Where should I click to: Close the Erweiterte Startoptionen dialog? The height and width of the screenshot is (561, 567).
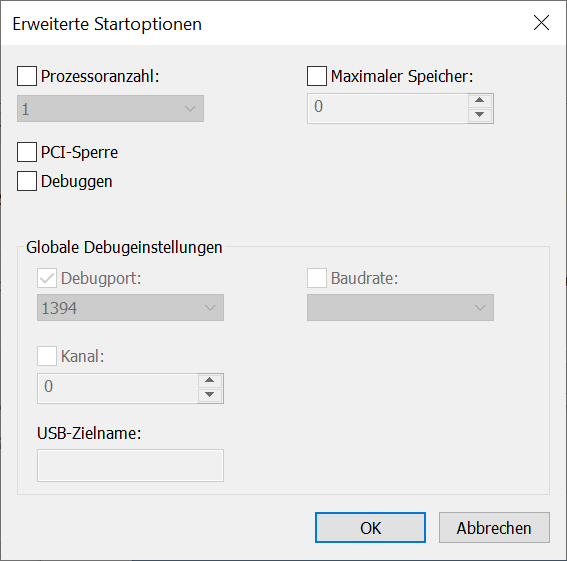(x=541, y=23)
